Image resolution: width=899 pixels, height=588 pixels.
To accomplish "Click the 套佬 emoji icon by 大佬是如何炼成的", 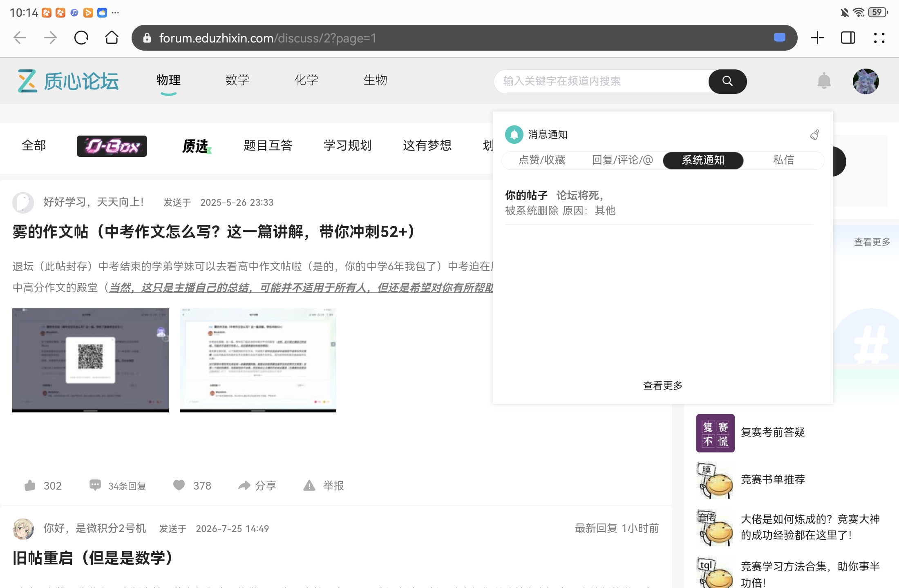I will [715, 528].
